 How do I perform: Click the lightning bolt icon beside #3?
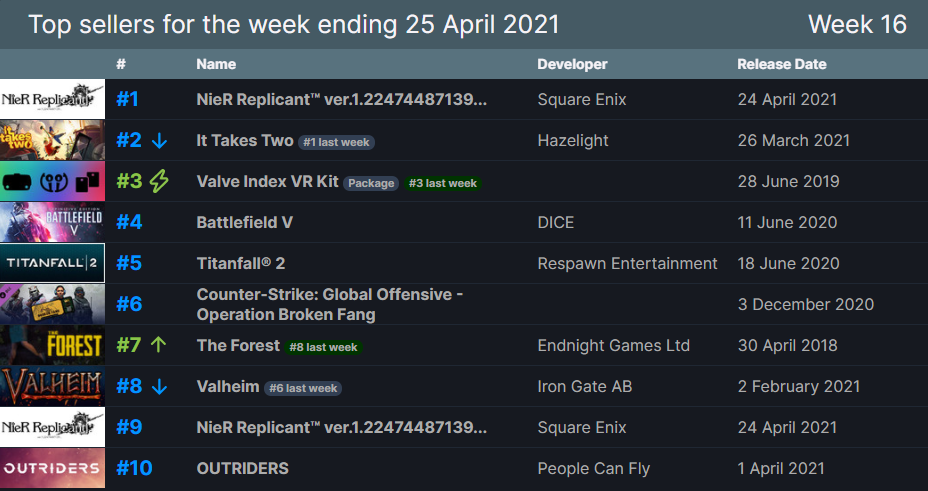click(x=159, y=182)
